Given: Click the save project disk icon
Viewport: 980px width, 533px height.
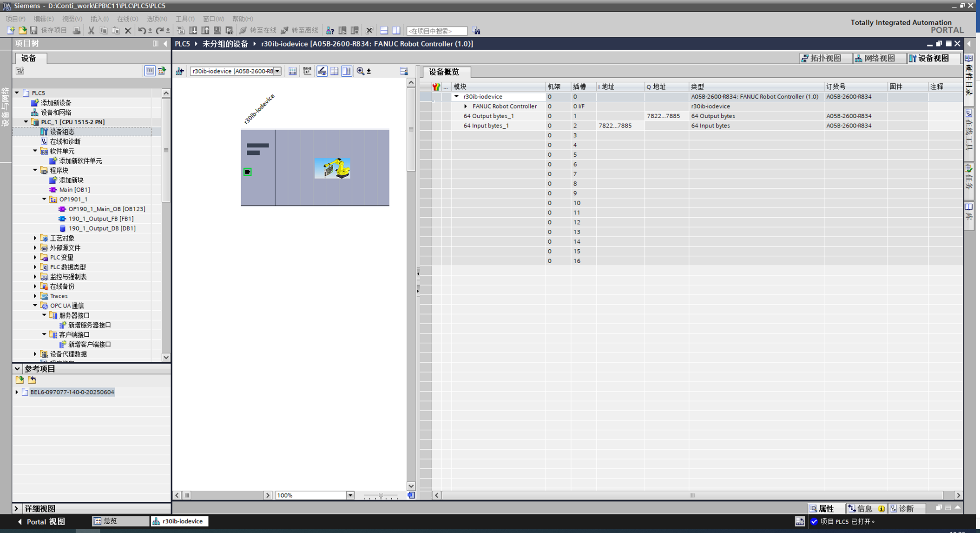Looking at the screenshot, I should point(33,31).
